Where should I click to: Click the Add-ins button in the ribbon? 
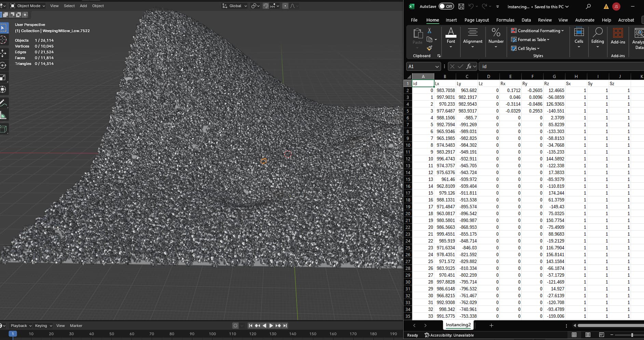tap(618, 36)
